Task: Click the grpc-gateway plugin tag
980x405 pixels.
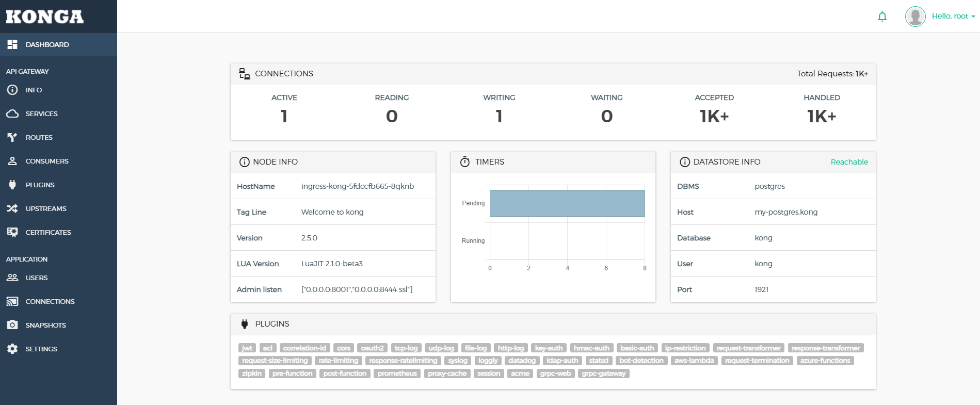Action: click(x=604, y=374)
